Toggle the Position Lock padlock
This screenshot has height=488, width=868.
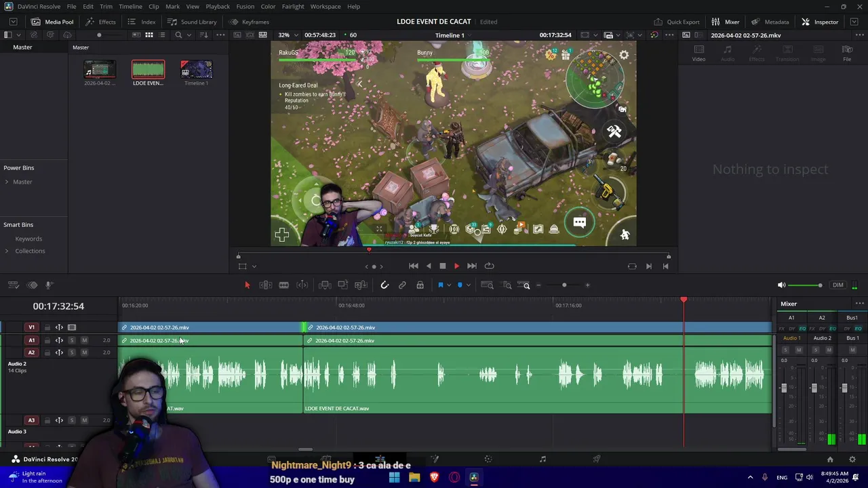420,285
